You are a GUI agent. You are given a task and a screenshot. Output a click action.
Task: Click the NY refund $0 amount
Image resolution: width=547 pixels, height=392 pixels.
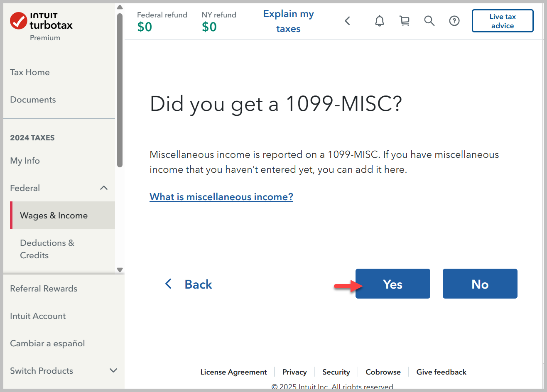pos(209,27)
